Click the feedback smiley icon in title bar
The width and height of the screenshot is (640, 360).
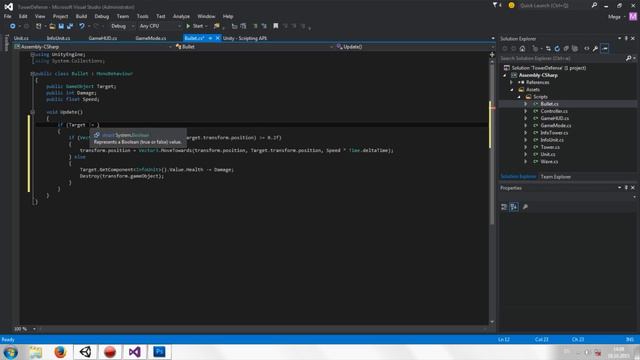[511, 5]
